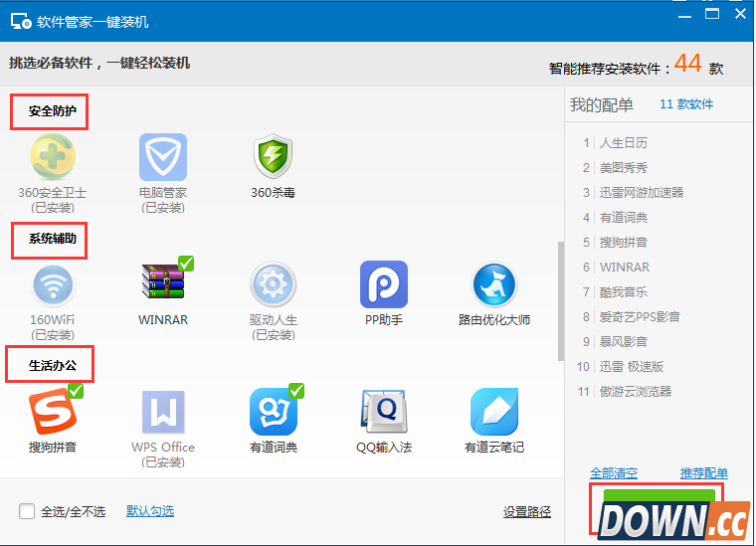Select the 360安全卫士 icon
Screen dimensions: 756x546
(x=53, y=157)
